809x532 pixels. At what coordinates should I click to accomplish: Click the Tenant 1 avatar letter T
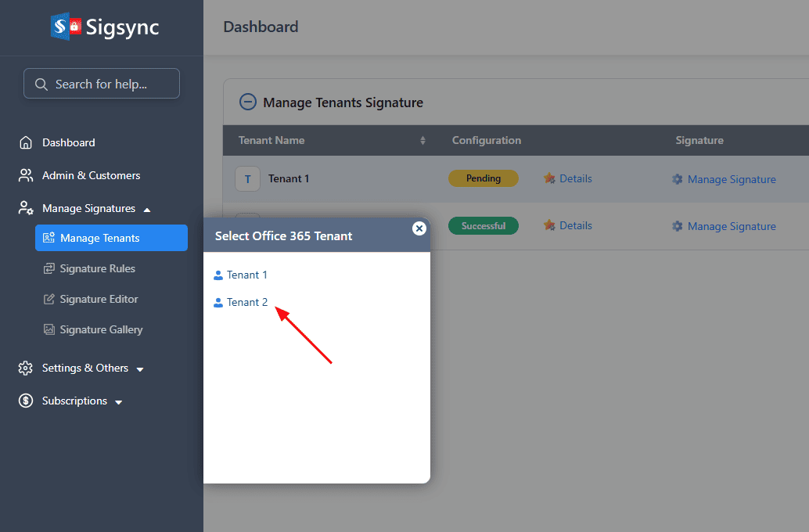pos(247,178)
